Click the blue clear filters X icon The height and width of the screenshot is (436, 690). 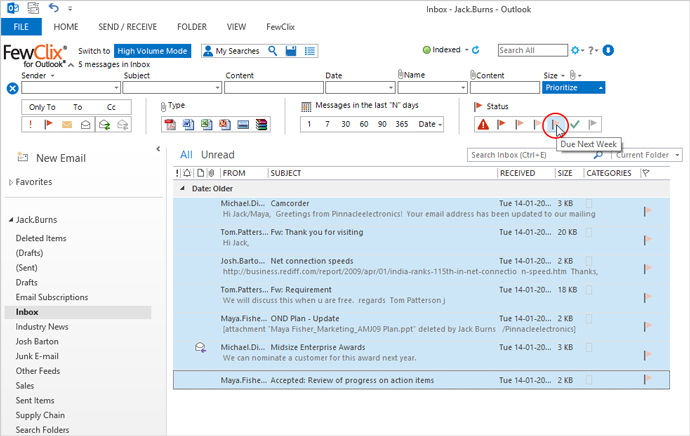coord(12,88)
